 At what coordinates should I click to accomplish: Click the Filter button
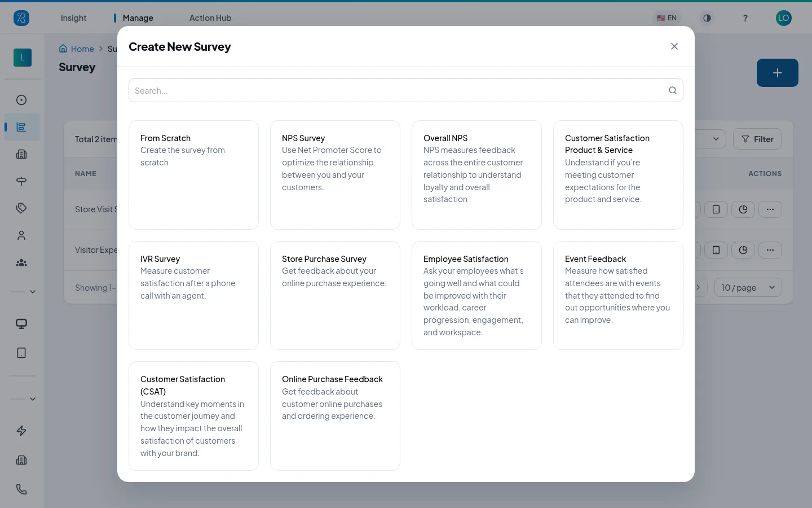click(757, 139)
